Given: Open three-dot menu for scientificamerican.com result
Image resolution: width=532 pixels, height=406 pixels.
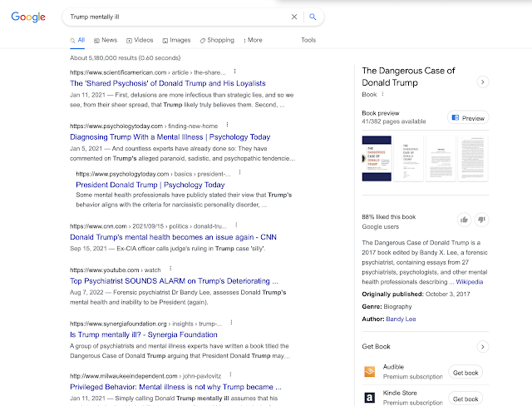Looking at the screenshot, I should pyautogui.click(x=234, y=72).
